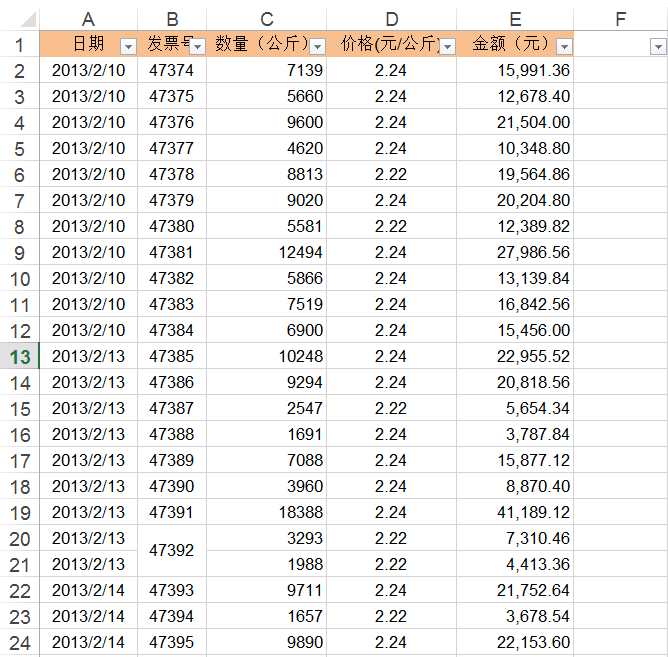Select quantity cell 5660
Screen dimensions: 668x657
click(x=267, y=96)
